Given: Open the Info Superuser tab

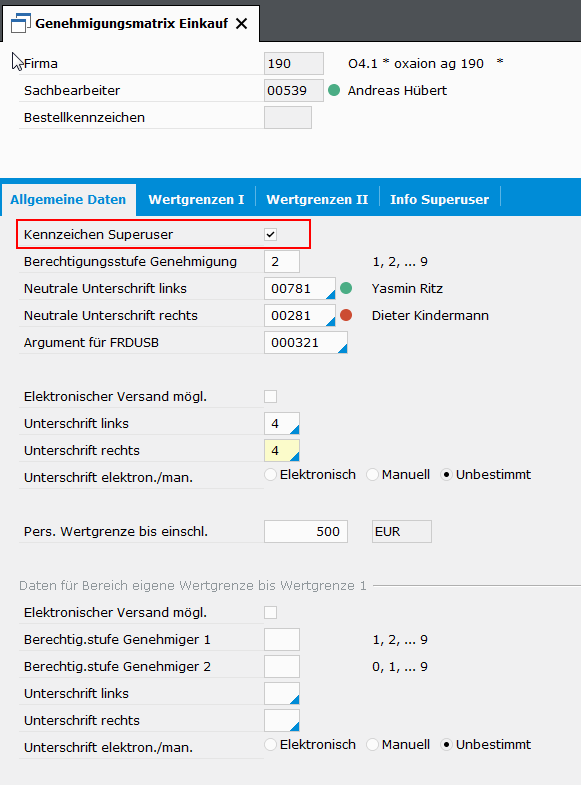Looking at the screenshot, I should [439, 199].
